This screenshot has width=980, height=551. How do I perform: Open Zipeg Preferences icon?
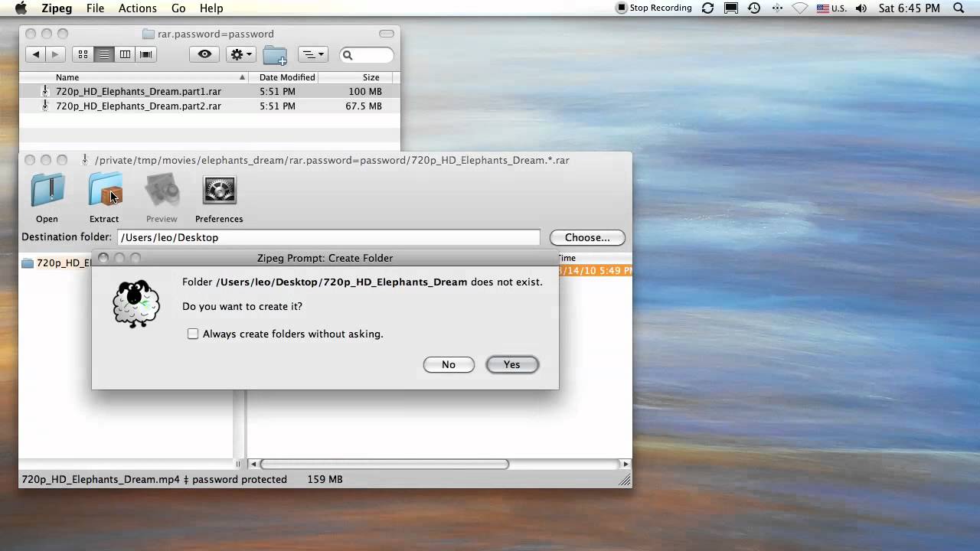point(219,191)
